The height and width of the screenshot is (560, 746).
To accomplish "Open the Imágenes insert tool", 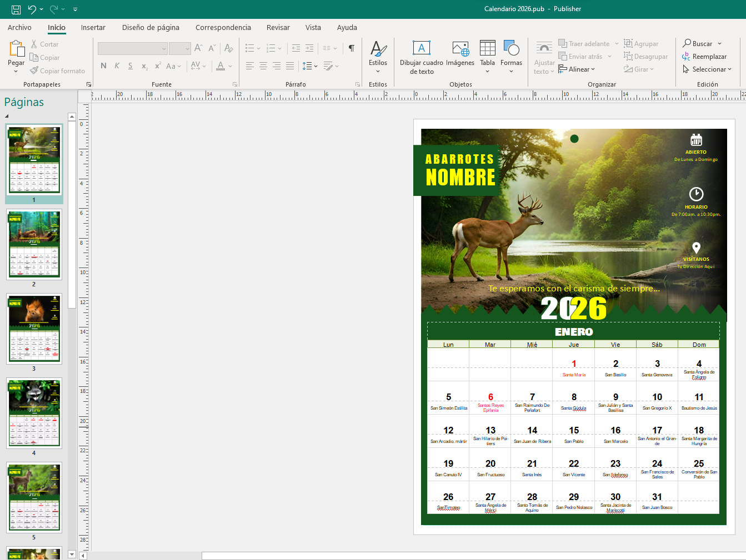I will 460,54.
